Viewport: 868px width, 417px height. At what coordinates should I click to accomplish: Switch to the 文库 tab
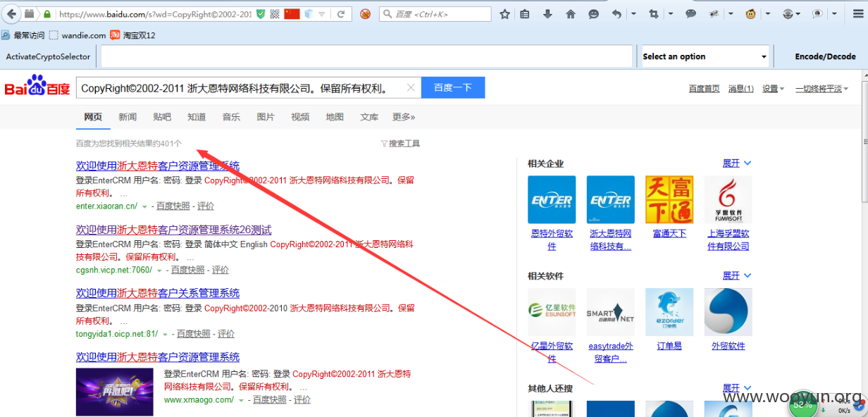coord(369,117)
